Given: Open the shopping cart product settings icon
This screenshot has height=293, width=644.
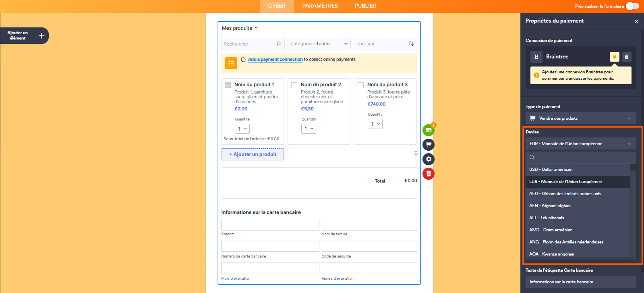Looking at the screenshot, I should (x=429, y=145).
